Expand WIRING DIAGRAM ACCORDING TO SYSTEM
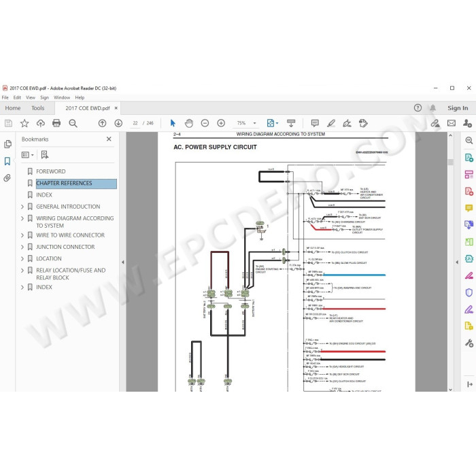 22,218
